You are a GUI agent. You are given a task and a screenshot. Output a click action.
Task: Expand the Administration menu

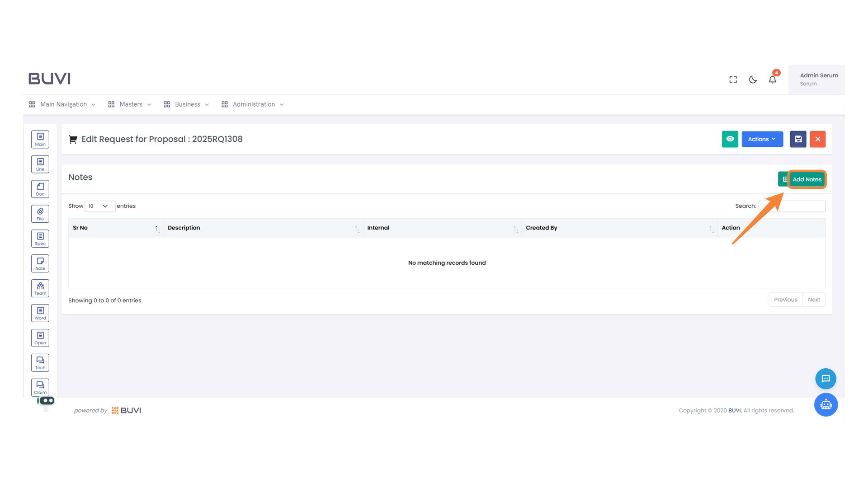[x=253, y=104]
